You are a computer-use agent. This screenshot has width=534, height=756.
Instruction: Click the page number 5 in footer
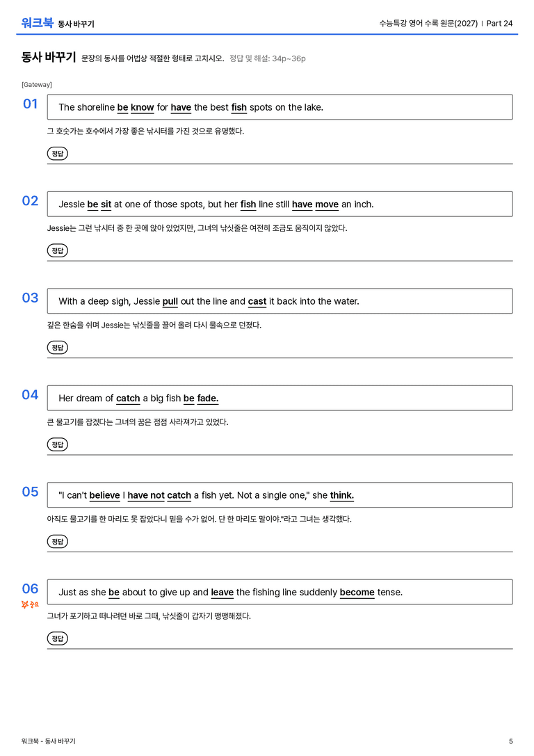[511, 741]
